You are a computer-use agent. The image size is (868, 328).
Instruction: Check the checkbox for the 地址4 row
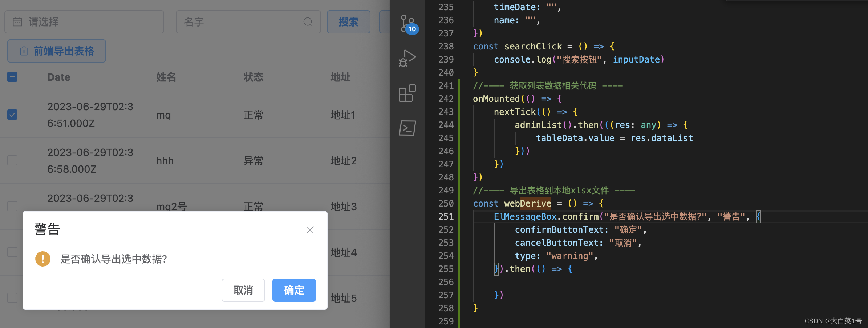coord(12,252)
